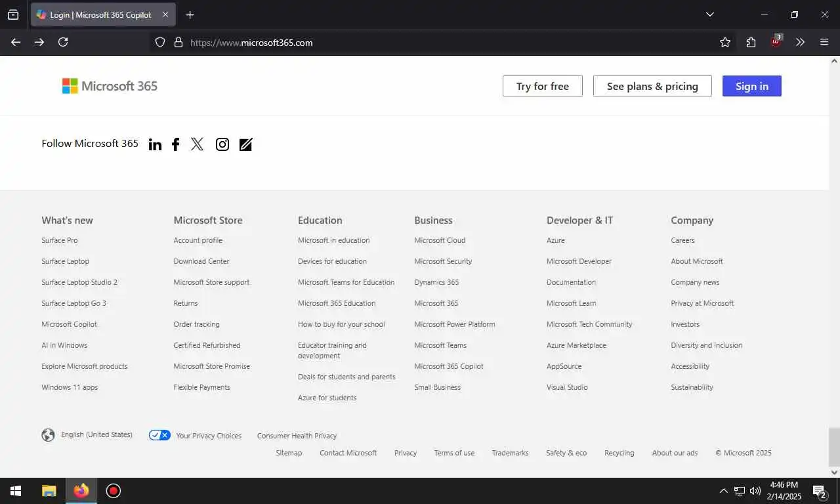This screenshot has width=840, height=504.
Task: Select the Login Microsoft 365 Copilot tab
Action: pyautogui.click(x=103, y=14)
